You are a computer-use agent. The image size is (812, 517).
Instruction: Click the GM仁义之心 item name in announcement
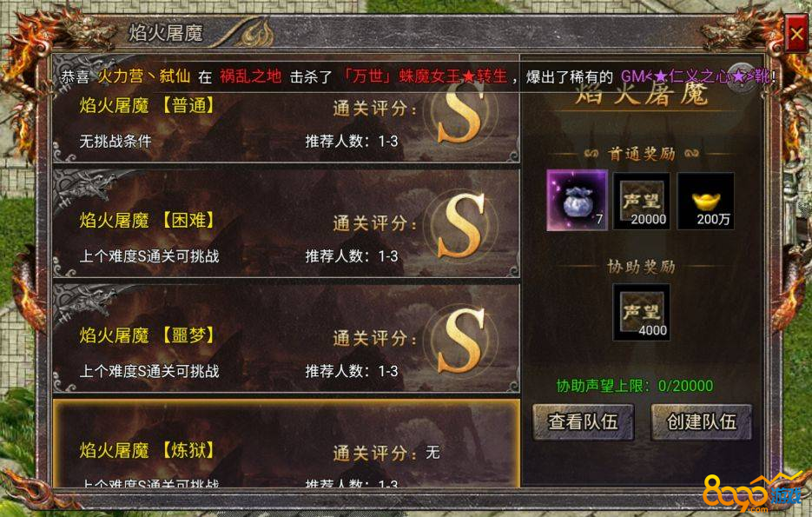[x=695, y=76]
